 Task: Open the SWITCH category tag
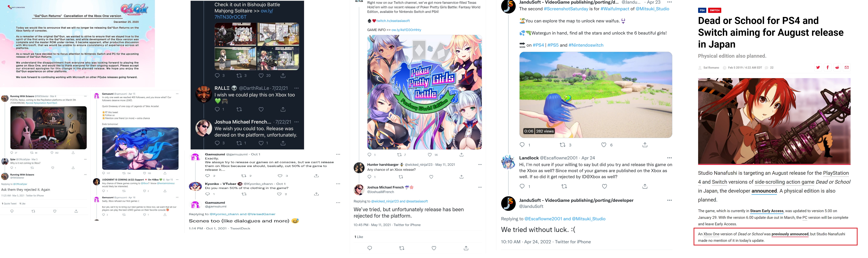click(x=715, y=10)
